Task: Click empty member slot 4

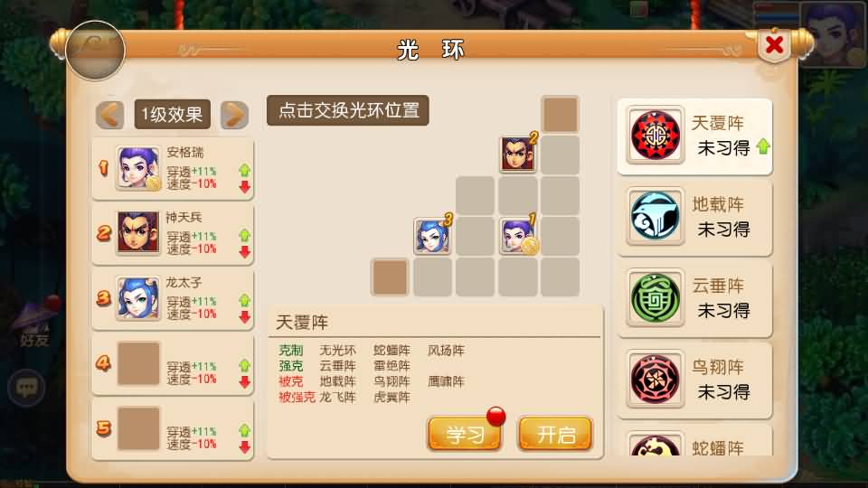Action: click(138, 363)
